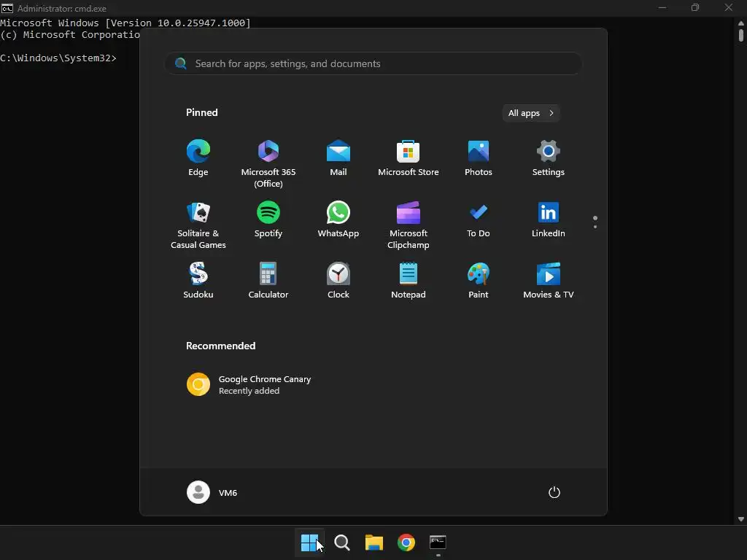
Task: Switch to cmd.exe window via taskbar
Action: tap(438, 542)
